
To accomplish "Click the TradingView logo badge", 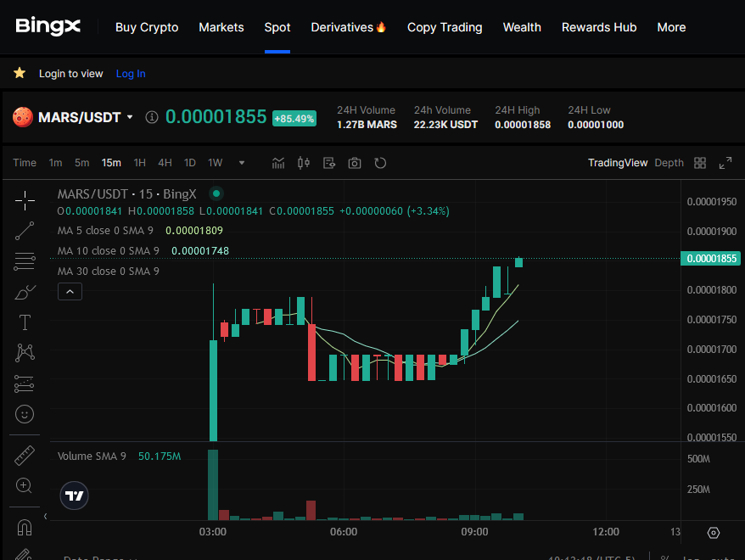I will [74, 496].
